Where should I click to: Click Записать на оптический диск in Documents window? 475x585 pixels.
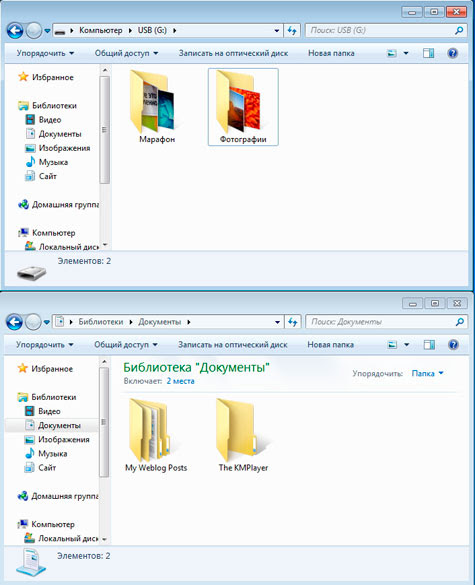pyautogui.click(x=232, y=345)
